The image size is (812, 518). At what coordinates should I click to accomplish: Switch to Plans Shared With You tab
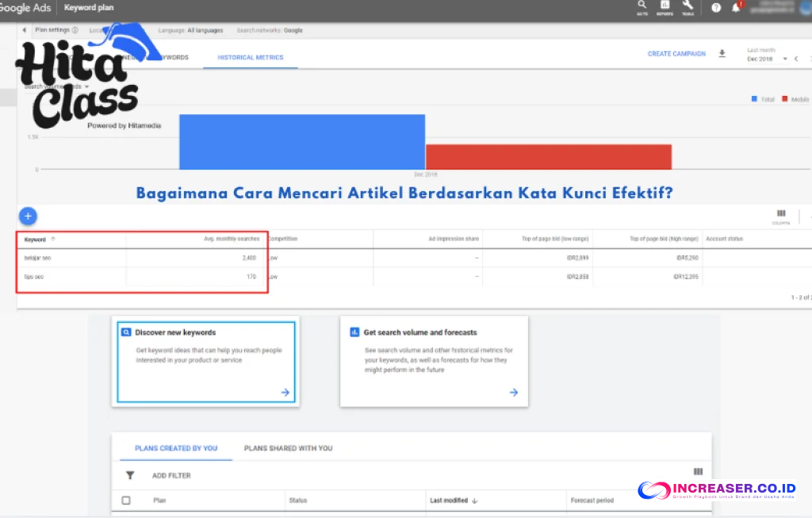pos(288,448)
